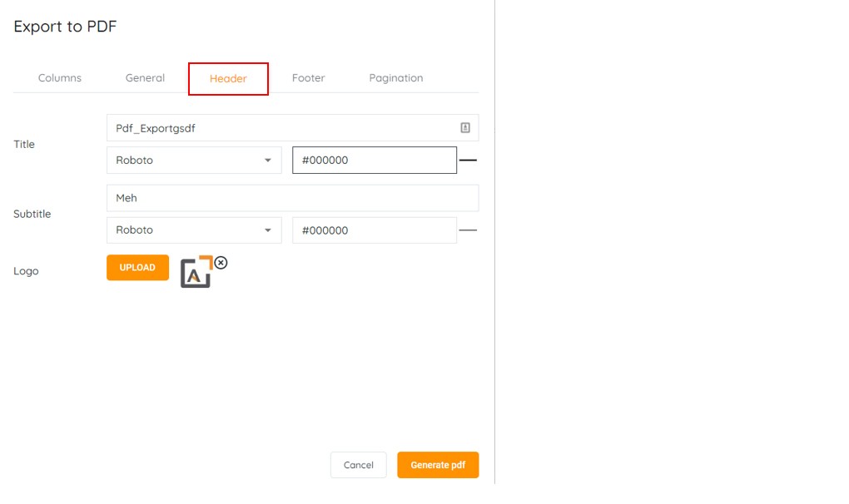The width and height of the screenshot is (849, 504).
Task: Click the Subtitle text field containing Meh
Action: coord(292,198)
